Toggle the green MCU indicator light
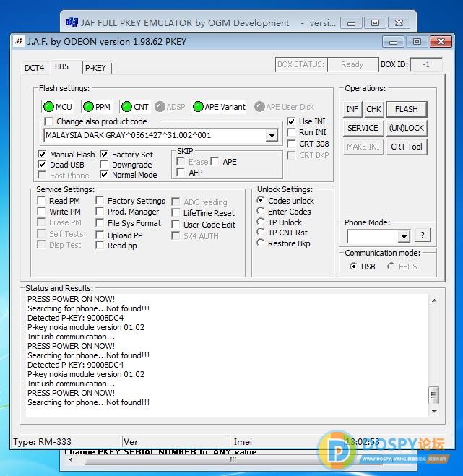This screenshot has height=476, width=463. [48, 107]
